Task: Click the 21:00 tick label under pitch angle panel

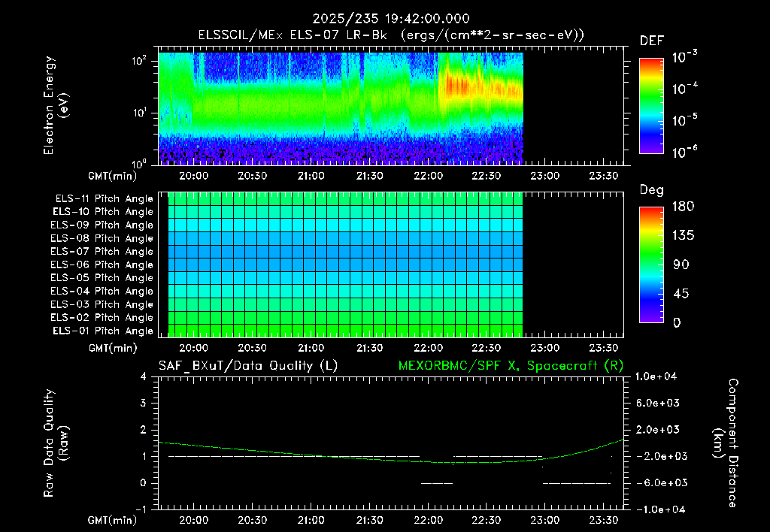Action: (x=311, y=348)
